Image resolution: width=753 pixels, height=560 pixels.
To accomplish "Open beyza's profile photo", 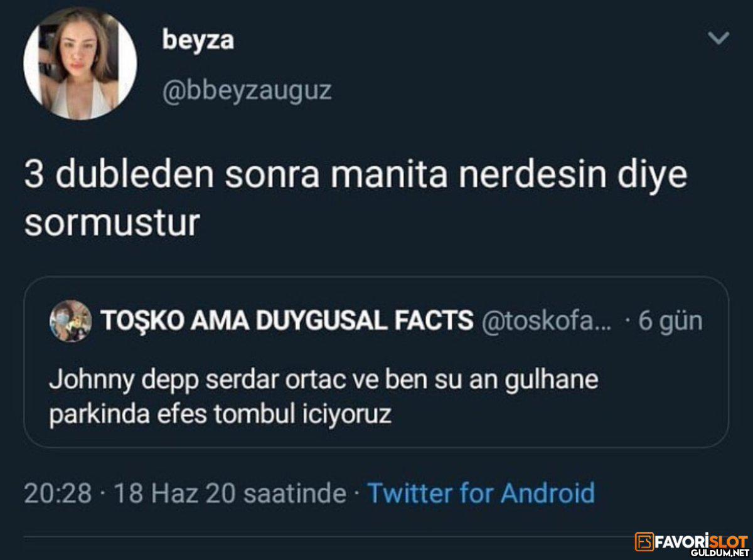I will [x=80, y=63].
